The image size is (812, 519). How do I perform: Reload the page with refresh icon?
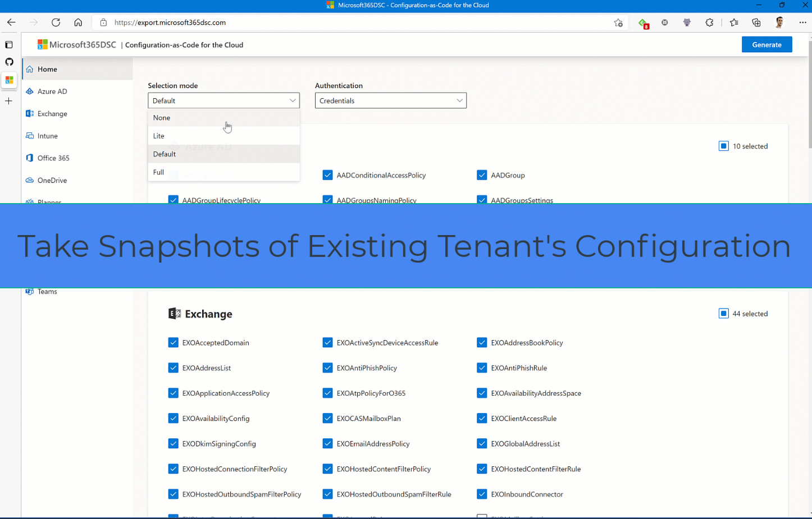tap(56, 22)
